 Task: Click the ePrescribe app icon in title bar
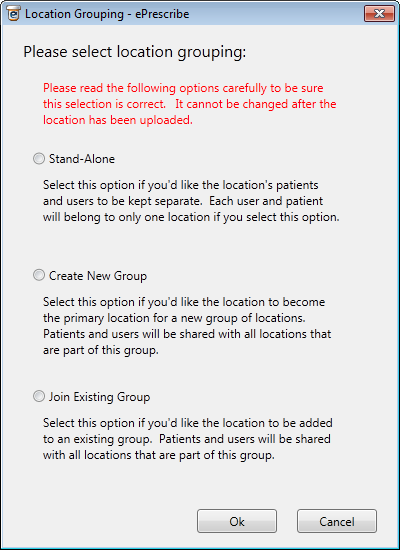pyautogui.click(x=13, y=14)
